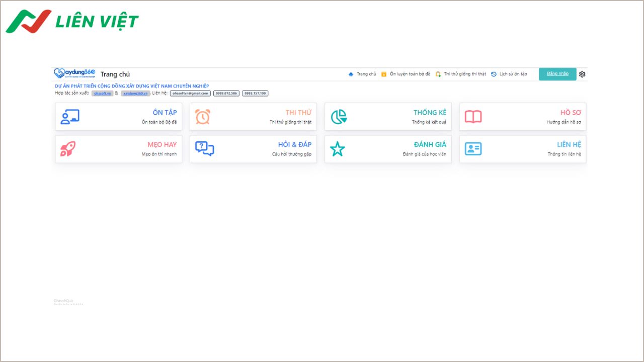Screen dimensions: 644x362
Task: Click the rocket icon on MẸO HAY card
Action: tap(68, 149)
